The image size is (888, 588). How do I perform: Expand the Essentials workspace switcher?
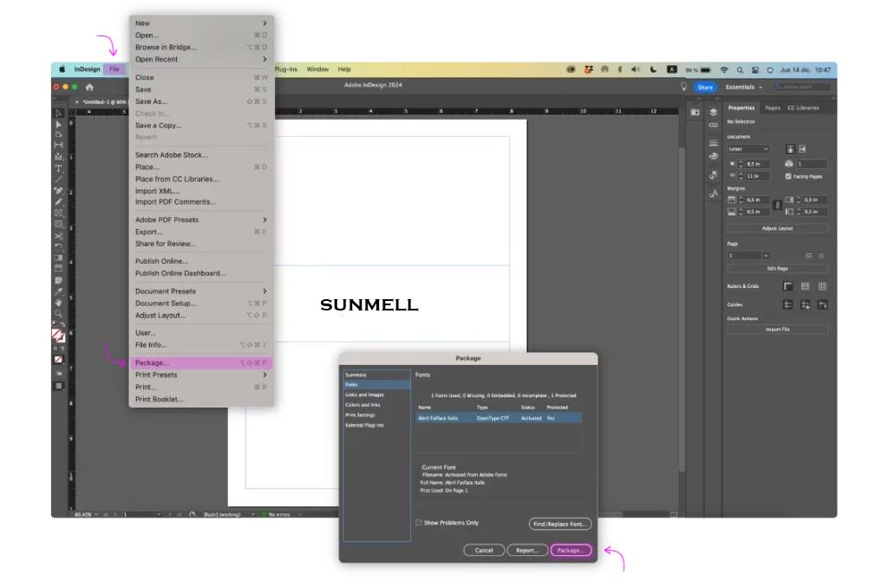click(744, 87)
